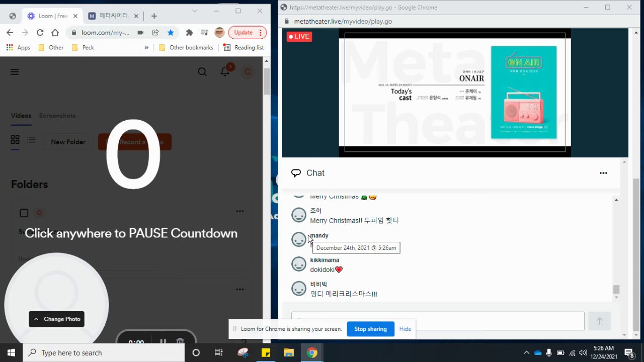The height and width of the screenshot is (362, 644).
Task: Click the ONAIR live video player
Action: (x=455, y=93)
